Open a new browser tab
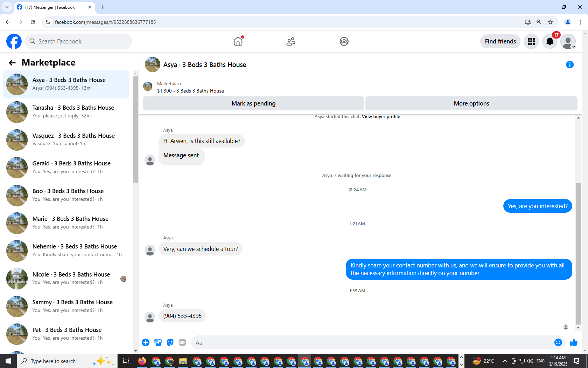Image resolution: width=588 pixels, height=368 pixels. click(102, 7)
